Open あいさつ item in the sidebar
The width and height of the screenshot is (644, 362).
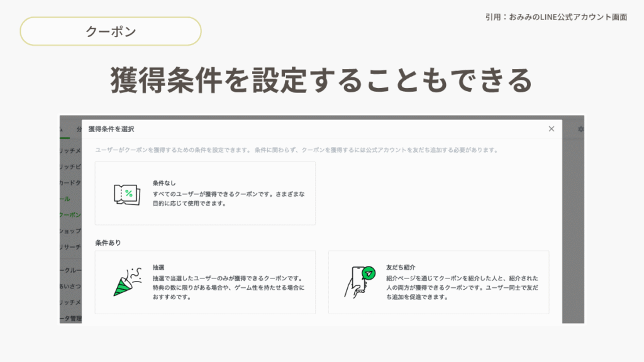[70, 286]
